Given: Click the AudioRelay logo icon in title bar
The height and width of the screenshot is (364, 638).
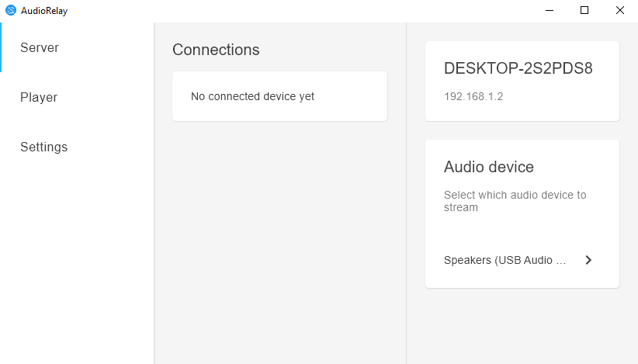Looking at the screenshot, I should coord(11,10).
